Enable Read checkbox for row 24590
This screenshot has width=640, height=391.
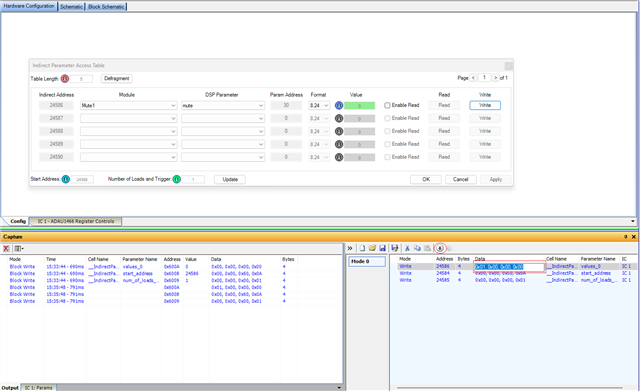[387, 157]
